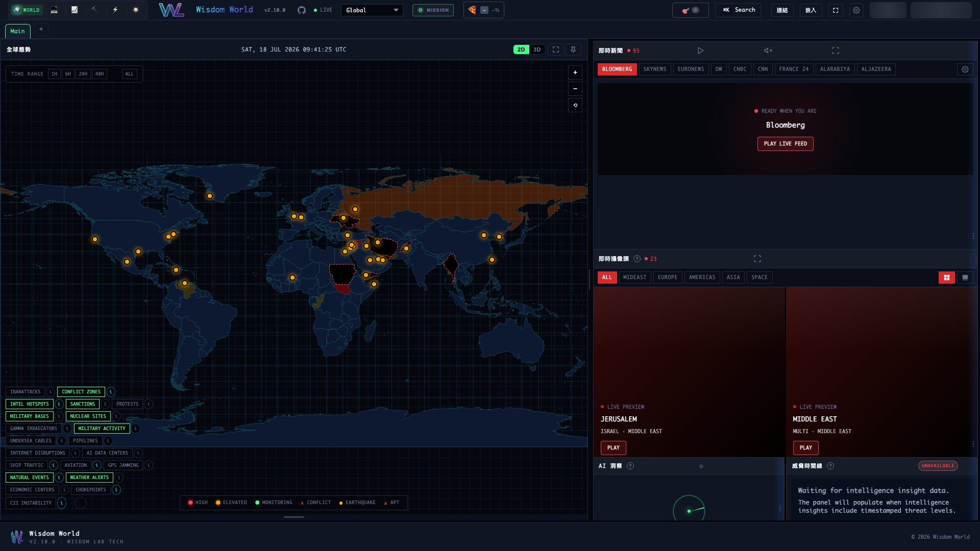Image resolution: width=980 pixels, height=551 pixels.
Task: Enable the IranAttacks map layer
Action: [26, 392]
